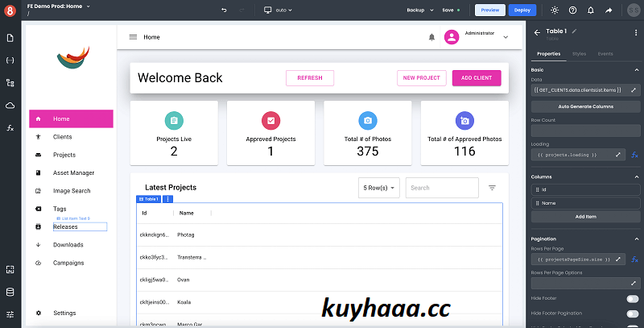
Task: Click the Deploy button
Action: [522, 10]
